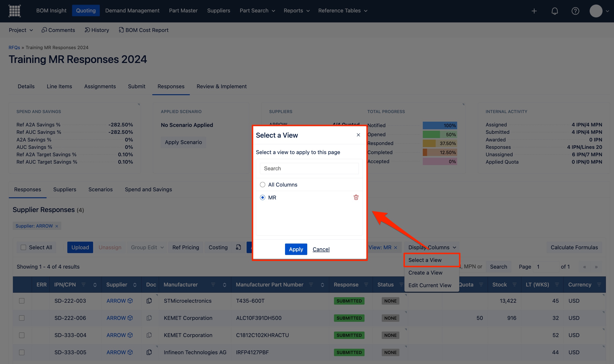Close the Select a View dialog
Screen dimensions: 614x364
pyautogui.click(x=358, y=135)
